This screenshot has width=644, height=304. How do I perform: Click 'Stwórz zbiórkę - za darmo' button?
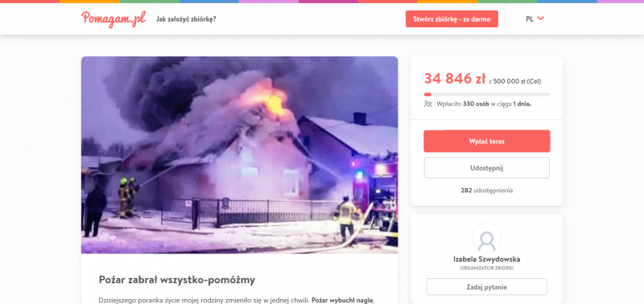pyautogui.click(x=452, y=18)
